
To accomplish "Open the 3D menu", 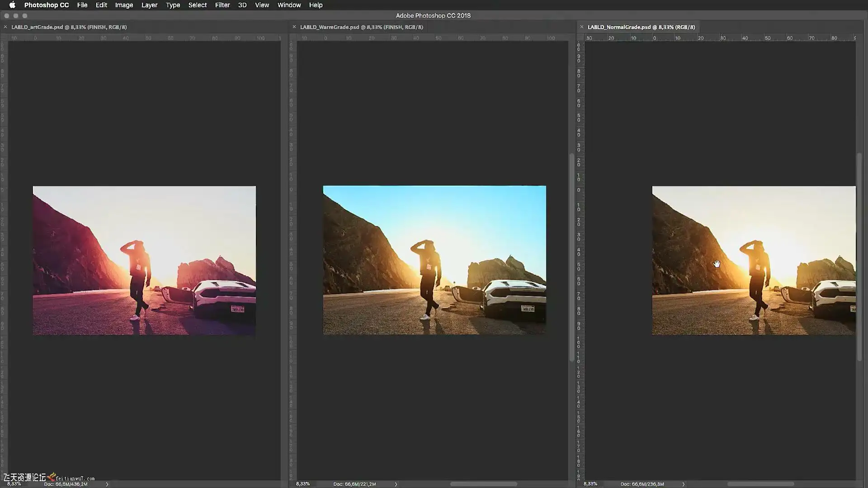I will tap(242, 5).
